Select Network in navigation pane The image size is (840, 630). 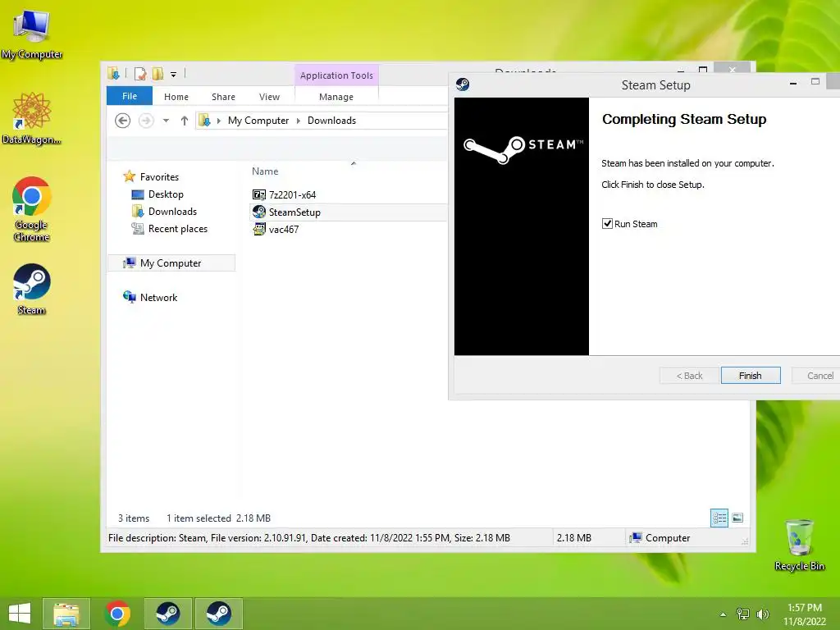tap(158, 297)
